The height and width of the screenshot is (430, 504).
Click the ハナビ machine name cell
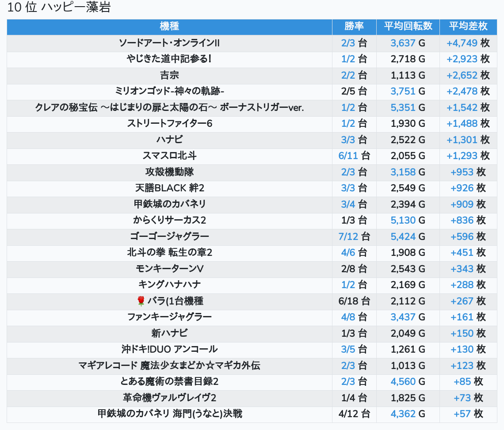tap(169, 140)
